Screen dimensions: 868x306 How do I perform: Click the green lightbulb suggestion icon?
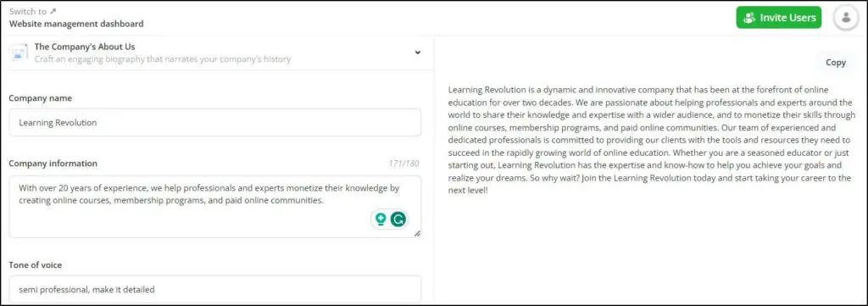pos(381,220)
